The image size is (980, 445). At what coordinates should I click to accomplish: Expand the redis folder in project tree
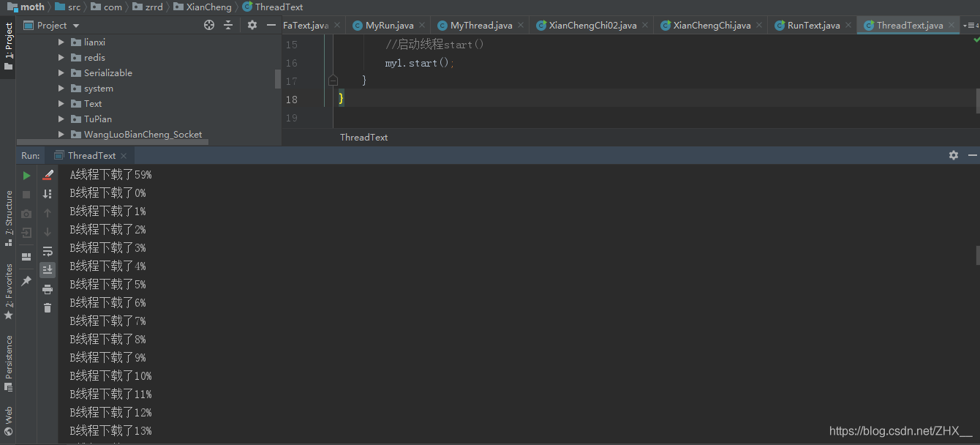point(62,58)
